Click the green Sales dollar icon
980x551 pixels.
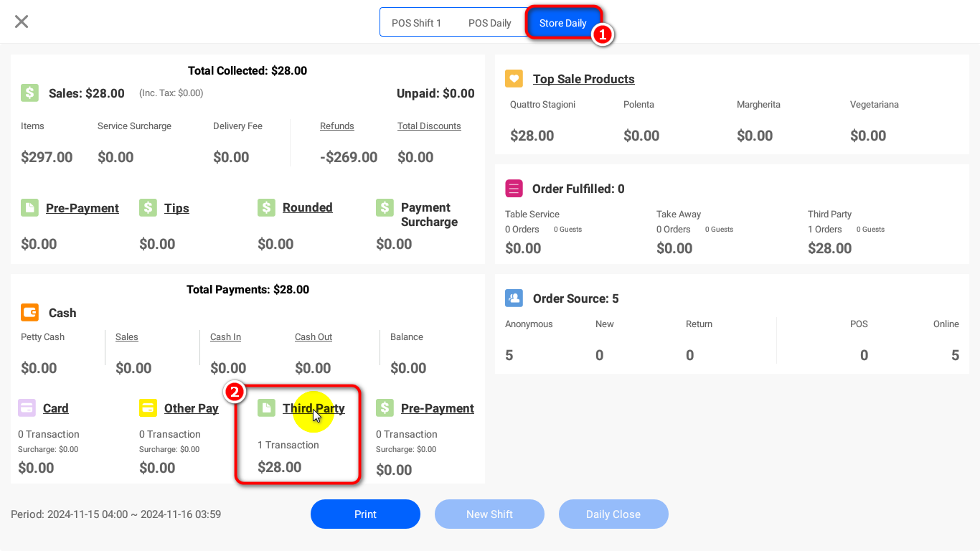[29, 93]
